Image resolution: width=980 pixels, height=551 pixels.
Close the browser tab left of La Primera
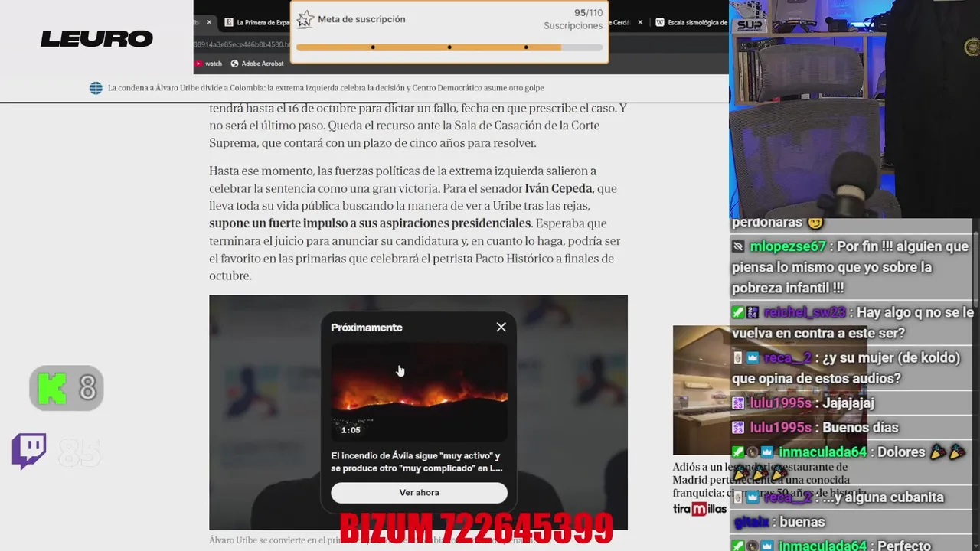[x=209, y=23]
